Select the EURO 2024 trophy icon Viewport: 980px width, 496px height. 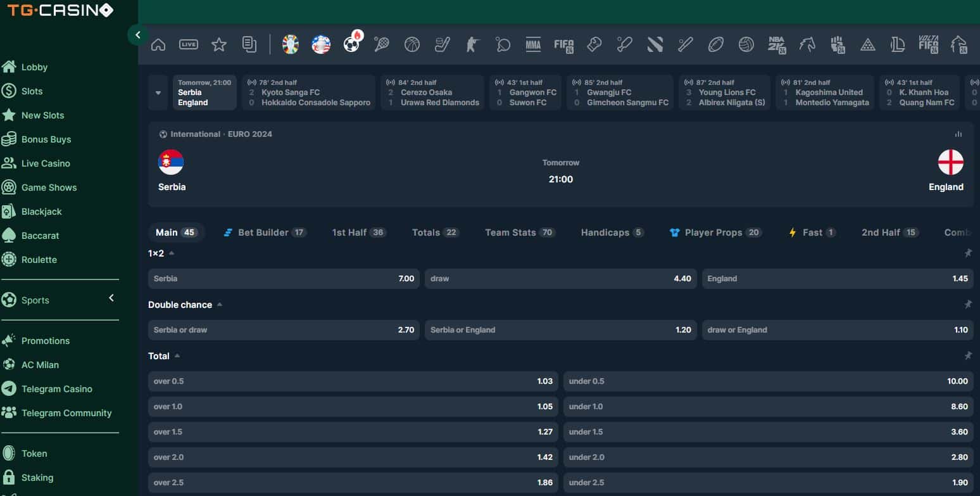click(x=291, y=44)
